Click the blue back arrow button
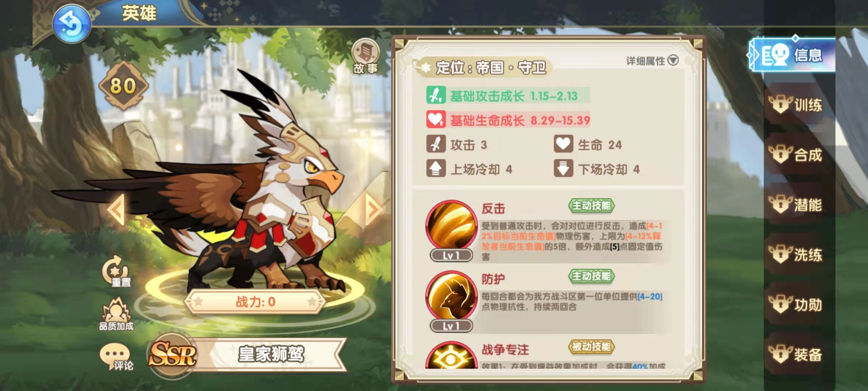 pyautogui.click(x=71, y=24)
